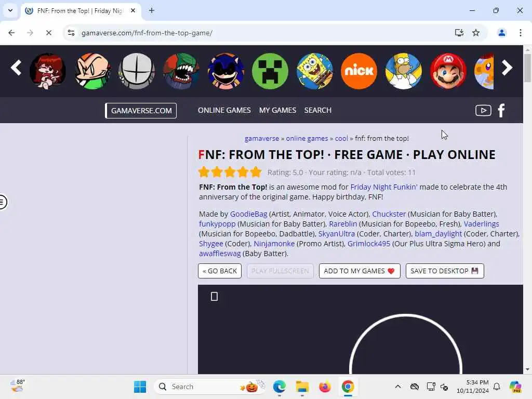
Task: Open the Girlfriend character icon in carousel
Action: click(48, 71)
